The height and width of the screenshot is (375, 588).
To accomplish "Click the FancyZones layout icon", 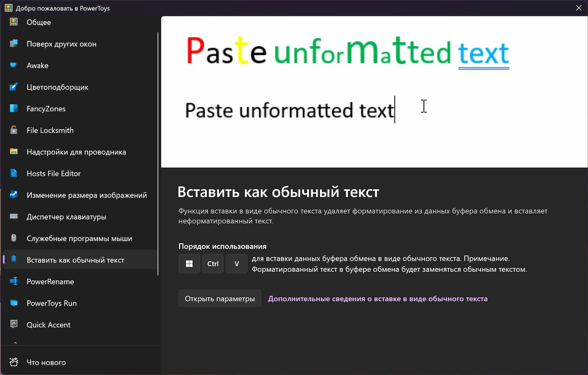I will click(14, 108).
